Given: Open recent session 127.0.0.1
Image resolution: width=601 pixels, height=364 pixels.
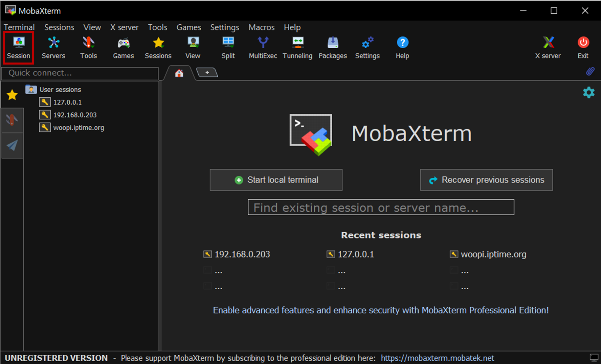Looking at the screenshot, I should 356,254.
